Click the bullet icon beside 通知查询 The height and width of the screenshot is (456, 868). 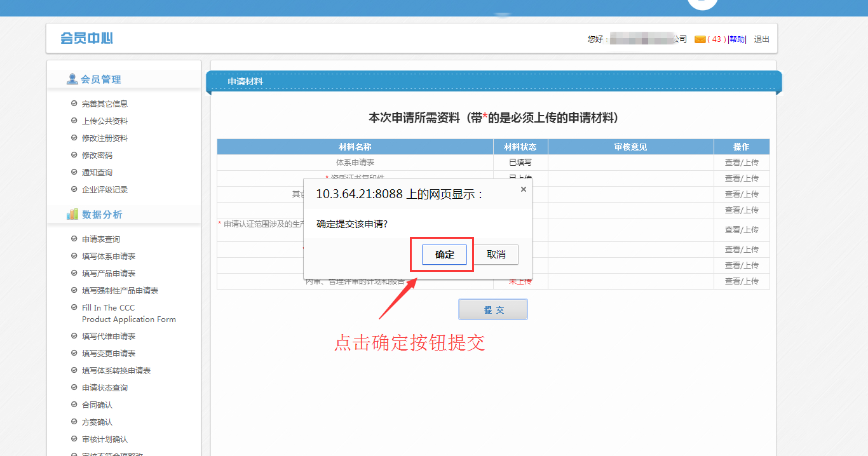click(x=74, y=172)
